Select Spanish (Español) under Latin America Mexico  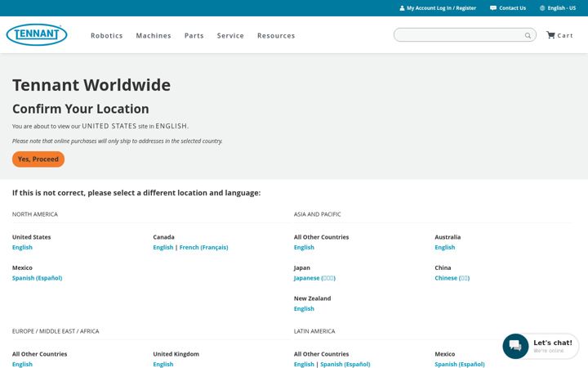pos(459,364)
